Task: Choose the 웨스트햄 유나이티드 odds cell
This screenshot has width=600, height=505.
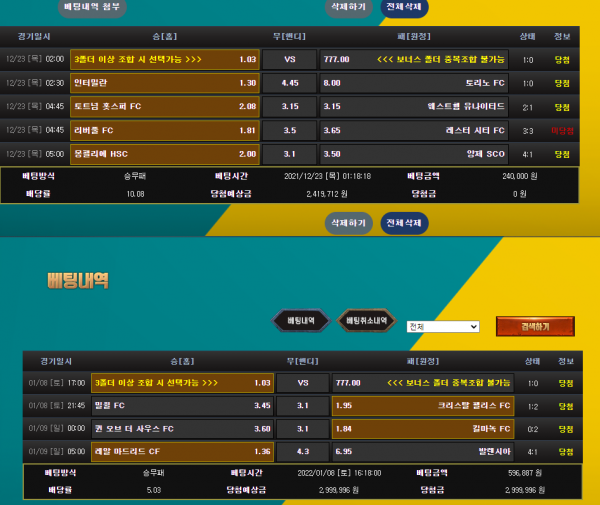Action: click(414, 106)
